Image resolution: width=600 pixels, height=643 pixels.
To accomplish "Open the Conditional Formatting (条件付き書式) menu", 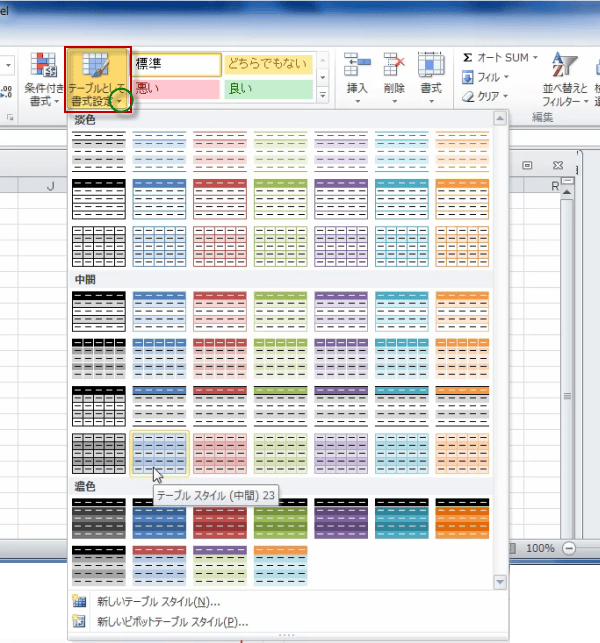I will (x=43, y=79).
